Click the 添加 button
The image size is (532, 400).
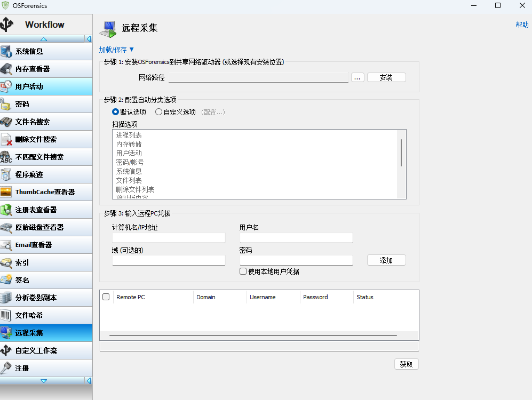[x=386, y=260]
